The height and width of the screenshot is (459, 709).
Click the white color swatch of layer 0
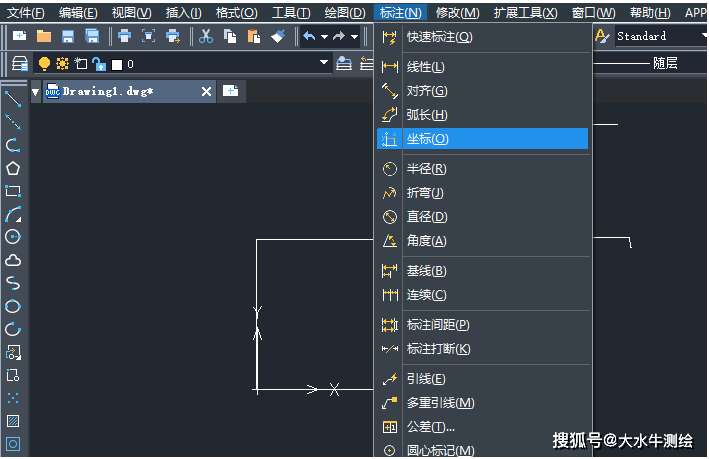pyautogui.click(x=117, y=65)
